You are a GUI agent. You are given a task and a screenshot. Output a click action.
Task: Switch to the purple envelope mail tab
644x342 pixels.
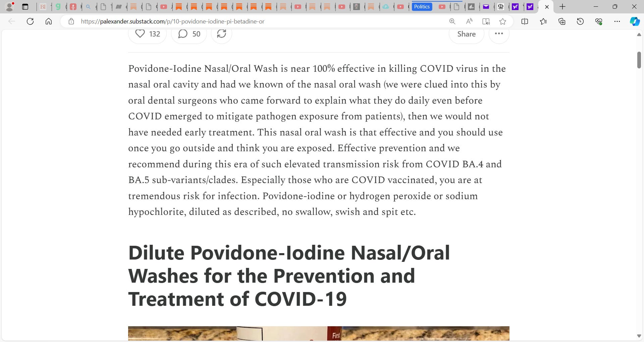[x=486, y=7]
